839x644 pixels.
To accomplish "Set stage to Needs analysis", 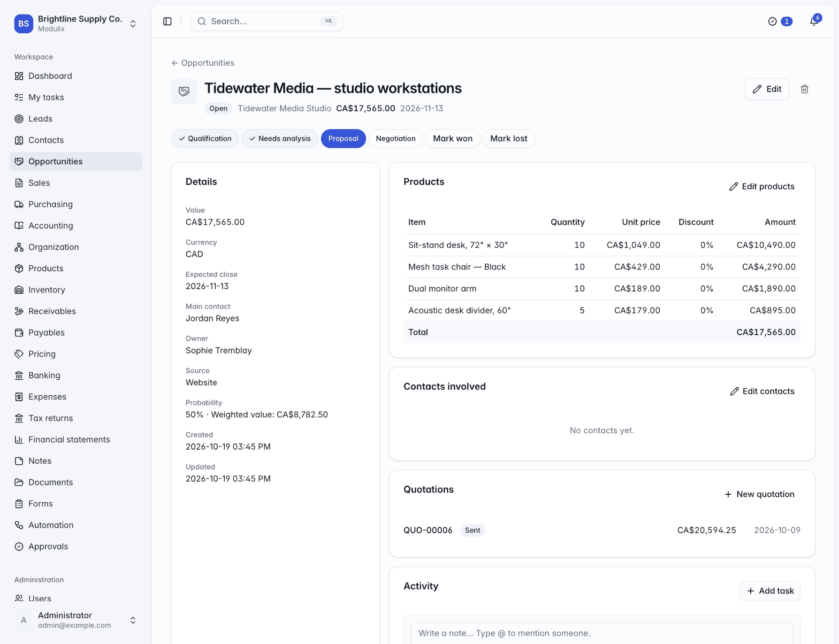I will pos(280,138).
